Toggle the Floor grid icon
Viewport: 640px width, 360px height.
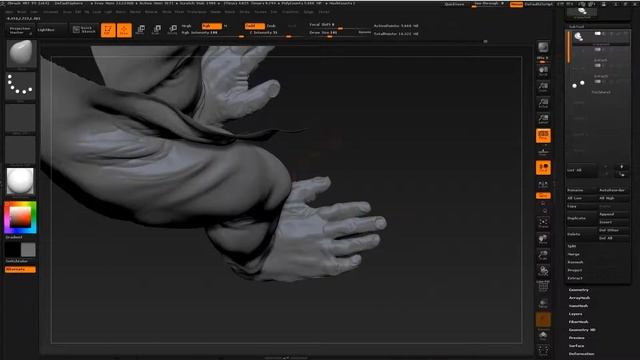[x=543, y=152]
